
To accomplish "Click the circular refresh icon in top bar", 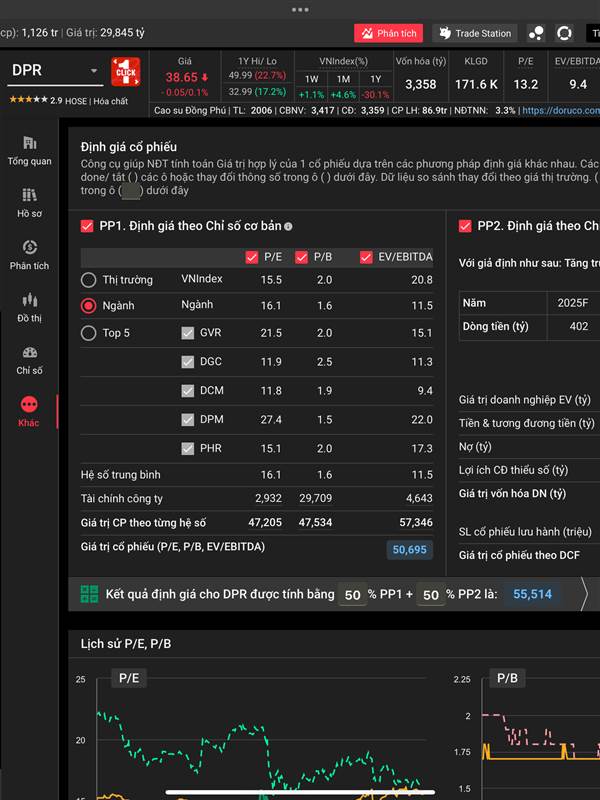I will pos(564,33).
